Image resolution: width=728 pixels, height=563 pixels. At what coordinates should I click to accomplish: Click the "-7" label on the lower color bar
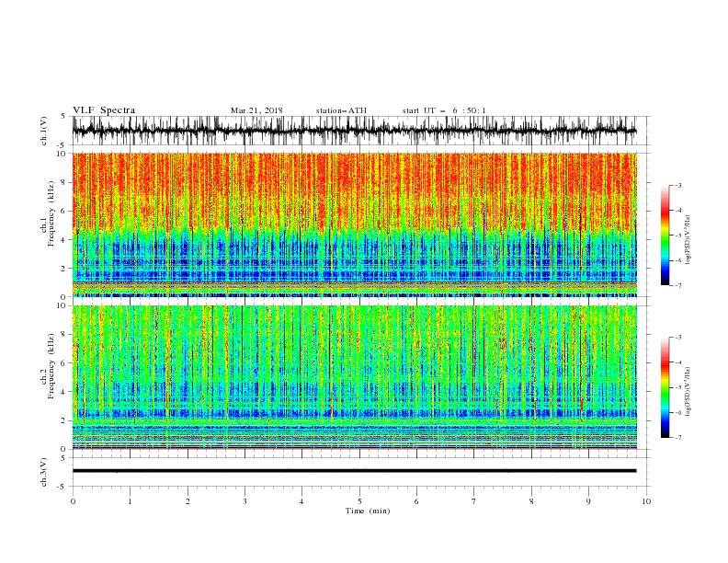(678, 438)
